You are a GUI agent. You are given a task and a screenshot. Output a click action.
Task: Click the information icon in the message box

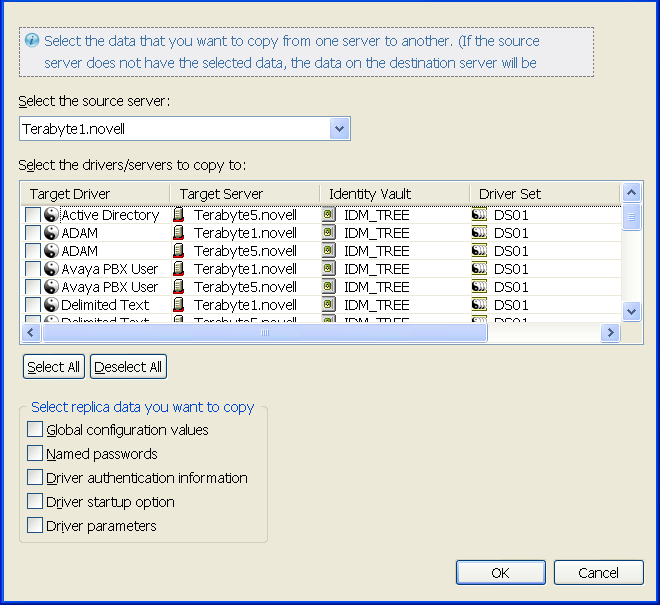tap(32, 40)
